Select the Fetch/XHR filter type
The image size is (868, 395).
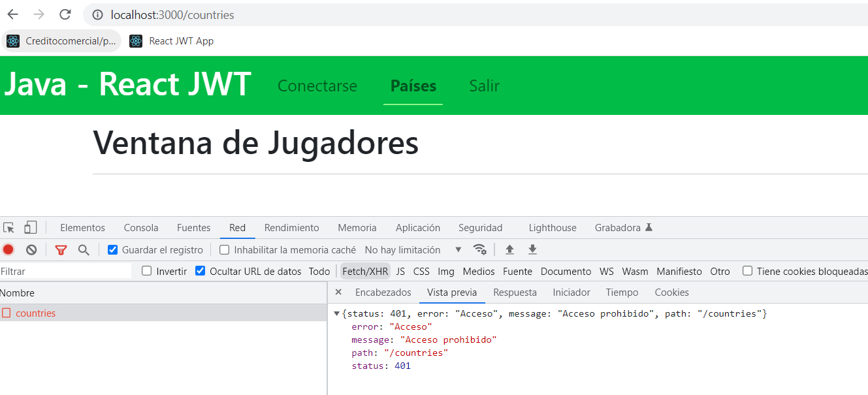pyautogui.click(x=365, y=271)
